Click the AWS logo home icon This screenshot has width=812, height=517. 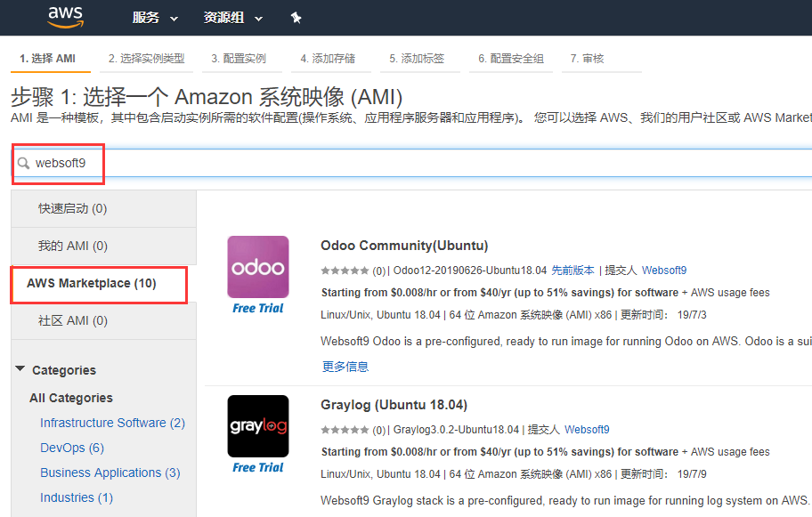coord(65,17)
